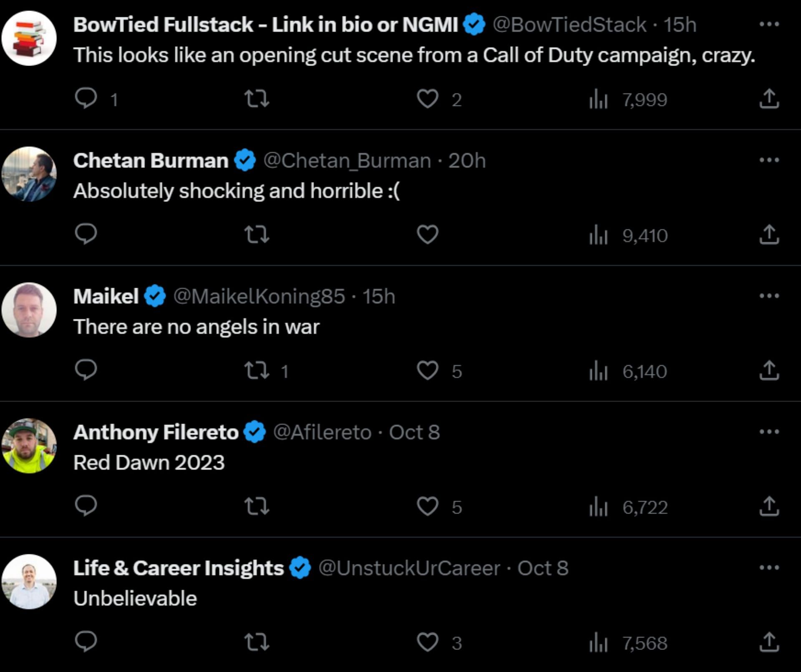The height and width of the screenshot is (672, 801).
Task: Open more options on Life & Career Insights tweet
Action: [x=769, y=568]
